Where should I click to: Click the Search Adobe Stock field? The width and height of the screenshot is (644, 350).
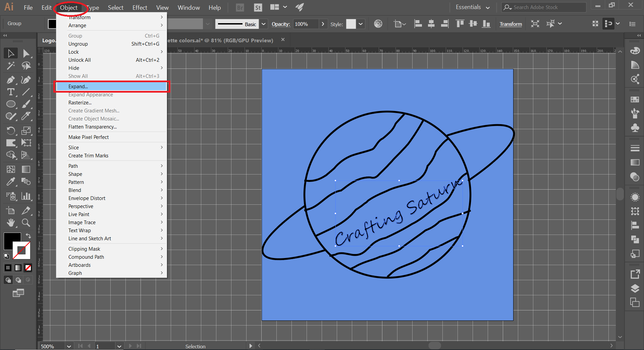pyautogui.click(x=544, y=7)
